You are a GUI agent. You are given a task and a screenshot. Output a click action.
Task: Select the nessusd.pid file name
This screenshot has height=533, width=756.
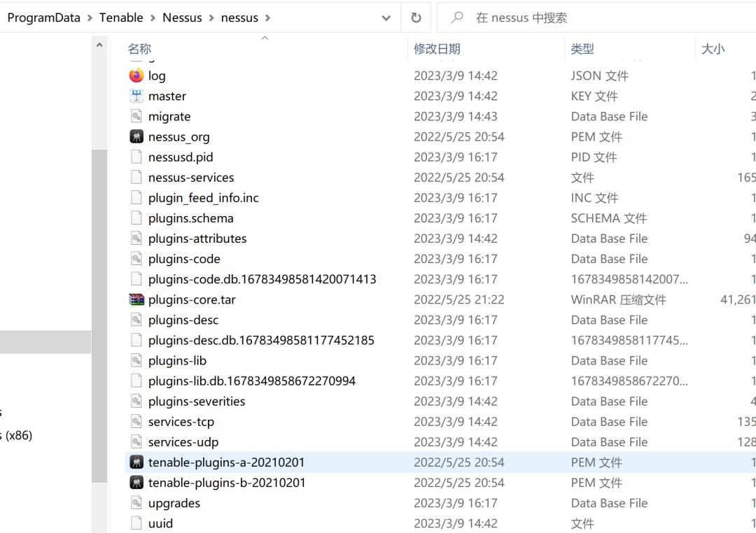[181, 157]
